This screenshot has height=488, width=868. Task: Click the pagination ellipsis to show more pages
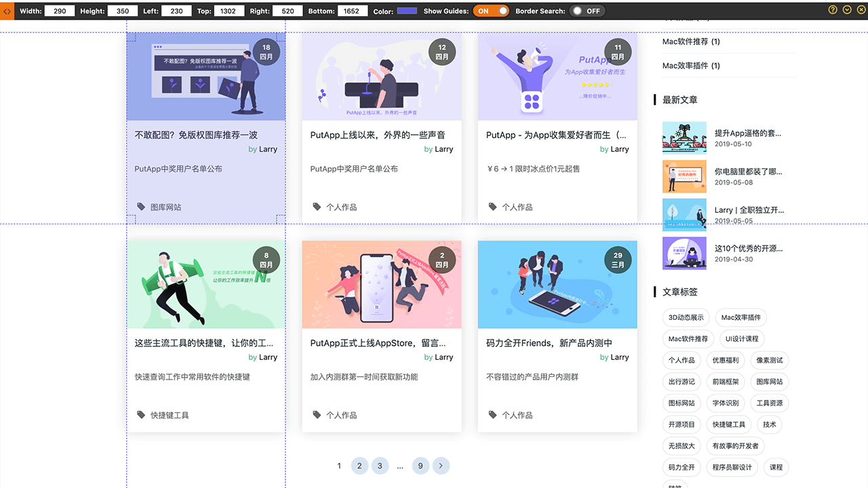pos(400,466)
